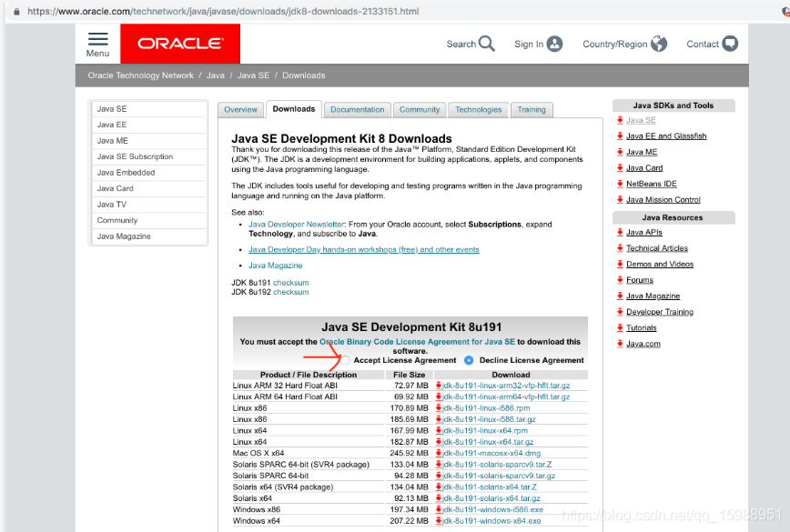Click the 245.92 MB file size cell
The height and width of the screenshot is (532, 790).
410,453
